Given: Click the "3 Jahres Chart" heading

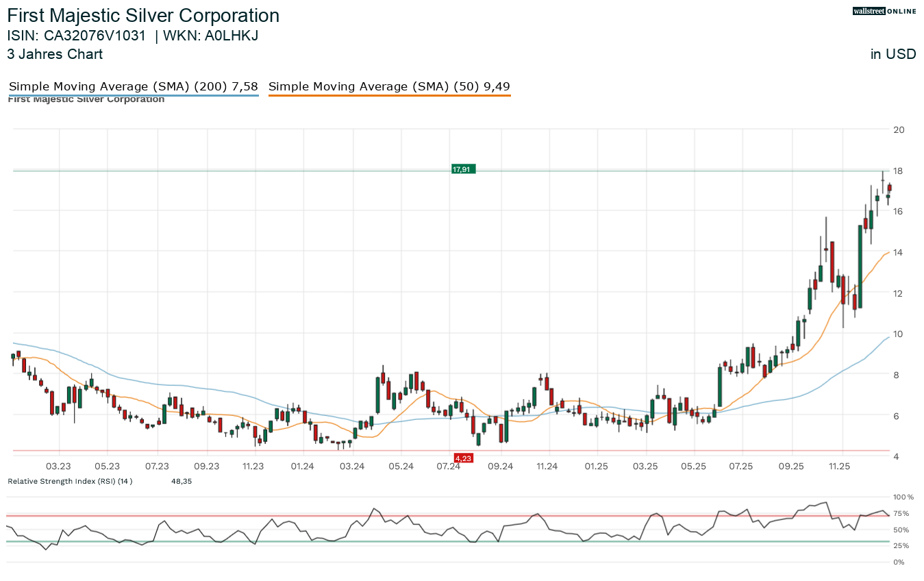Looking at the screenshot, I should click(x=55, y=54).
